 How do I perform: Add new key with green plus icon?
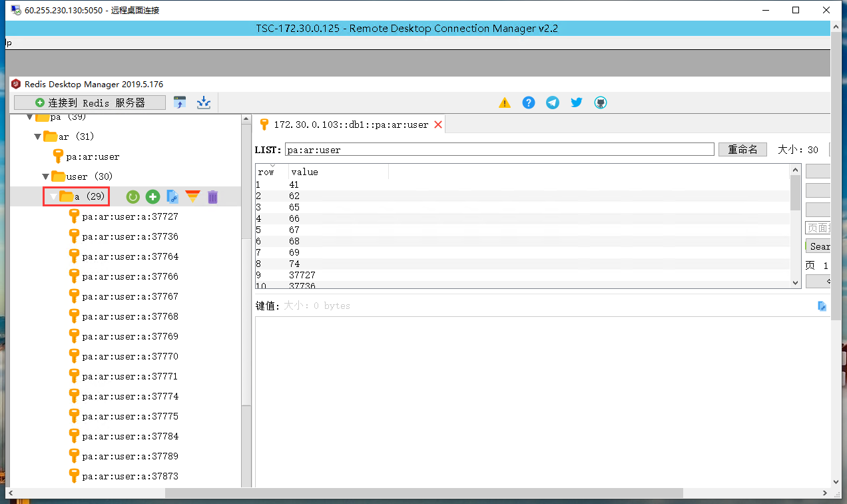152,196
